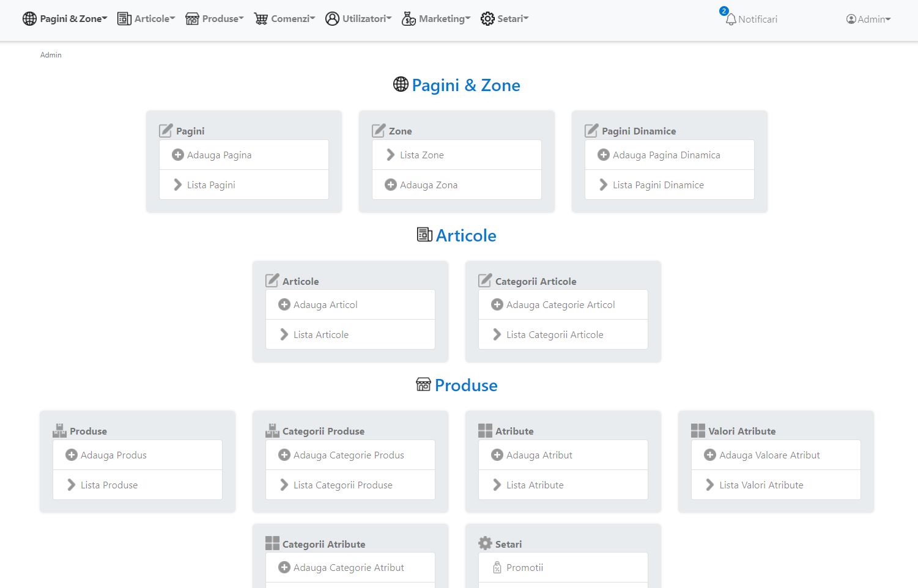Click the Admin user avatar icon
This screenshot has height=588, width=918.
click(851, 19)
